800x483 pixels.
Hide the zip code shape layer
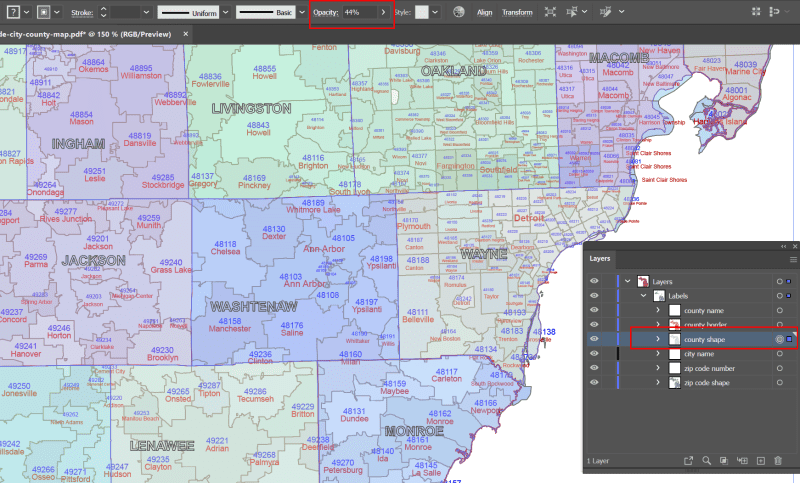[594, 382]
